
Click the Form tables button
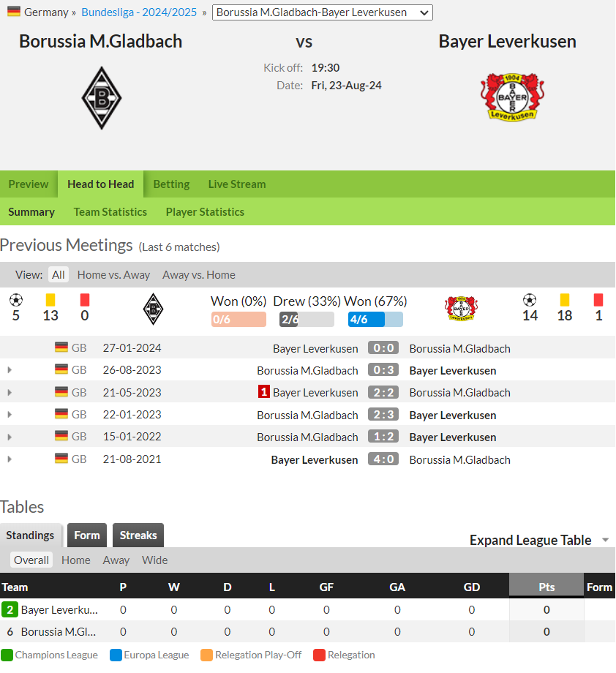(x=87, y=535)
